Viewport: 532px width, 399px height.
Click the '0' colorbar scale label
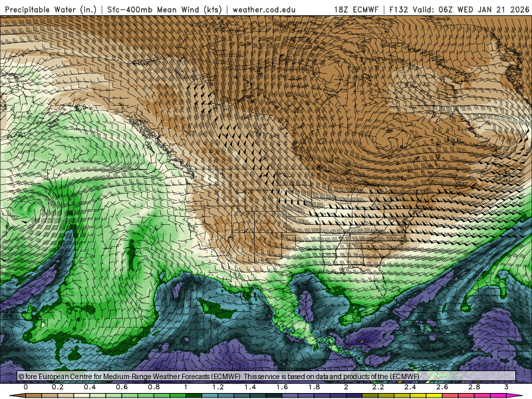26,387
